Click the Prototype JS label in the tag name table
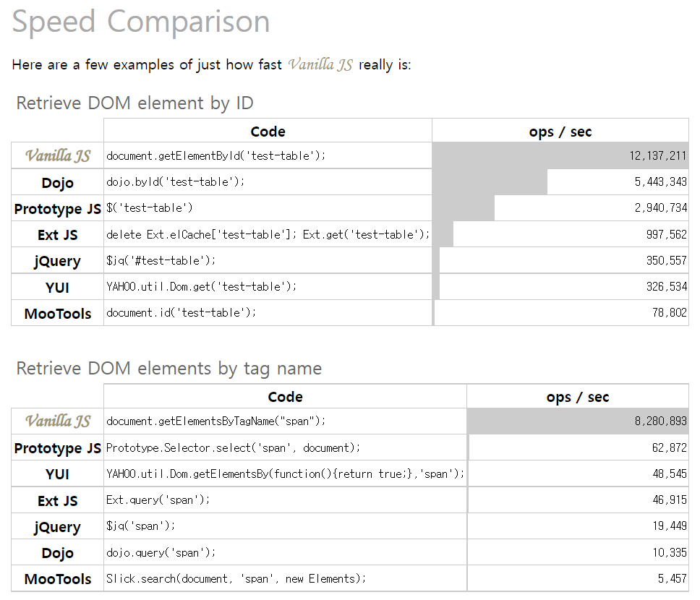Viewport: 700px width, 600px height. coord(58,448)
